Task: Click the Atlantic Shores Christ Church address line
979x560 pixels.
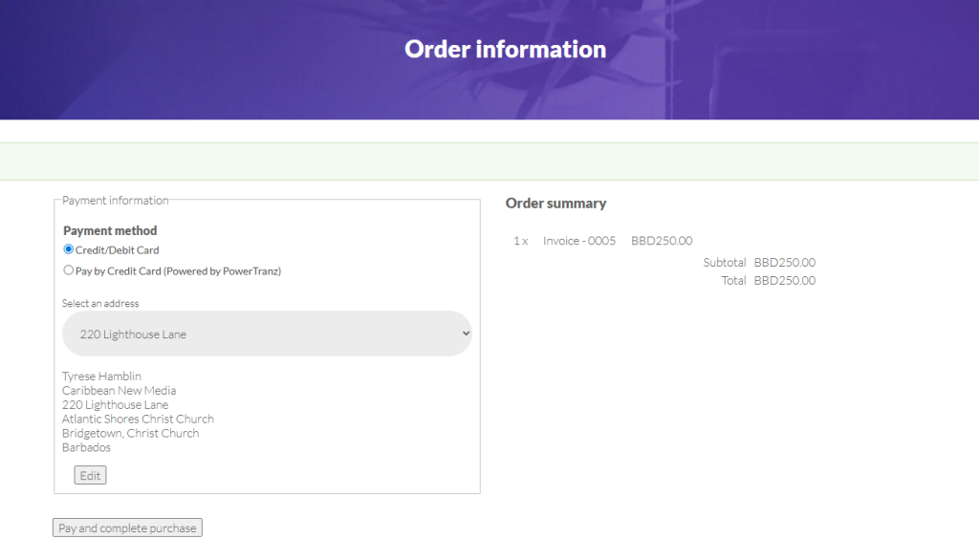Action: 138,419
